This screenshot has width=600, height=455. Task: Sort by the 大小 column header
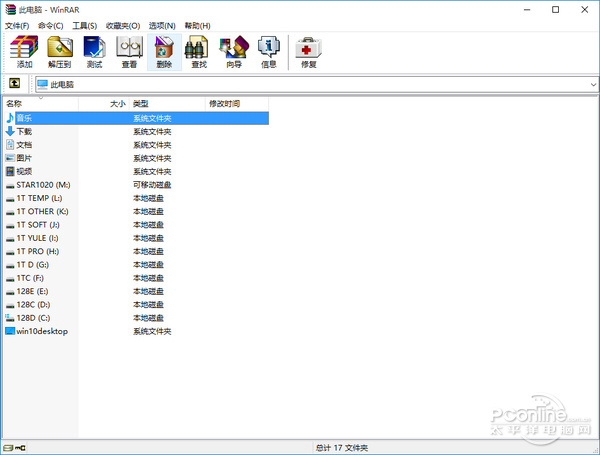click(x=104, y=103)
